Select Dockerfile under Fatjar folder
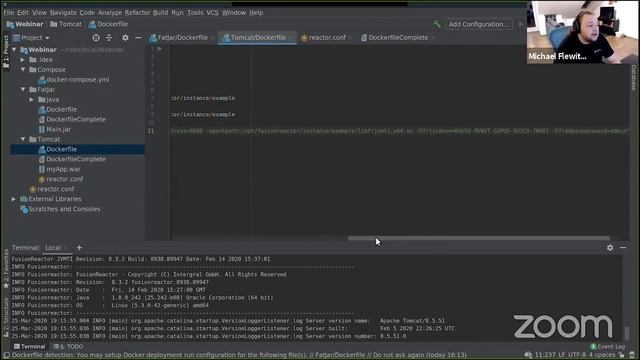Viewport: 640px width, 360px height. (58, 109)
